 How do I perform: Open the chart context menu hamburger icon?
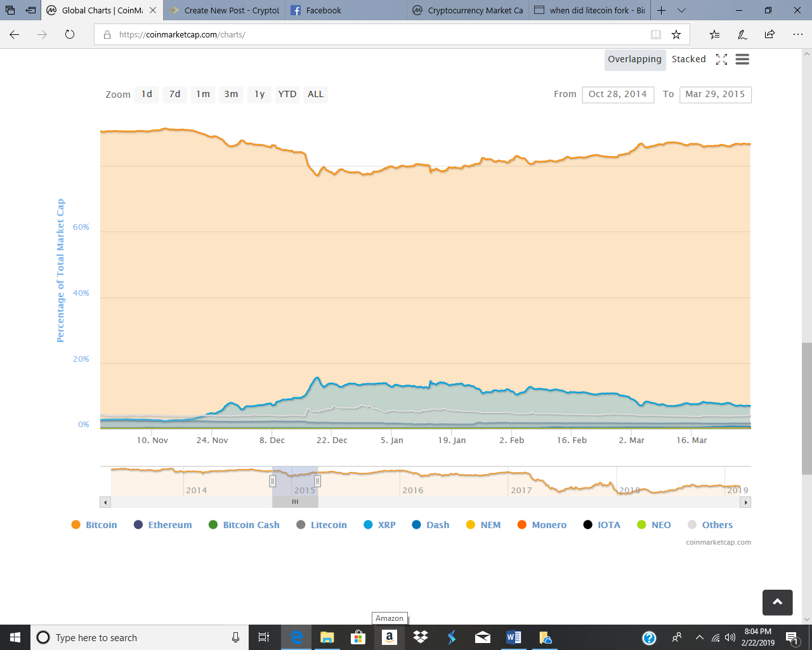point(742,59)
